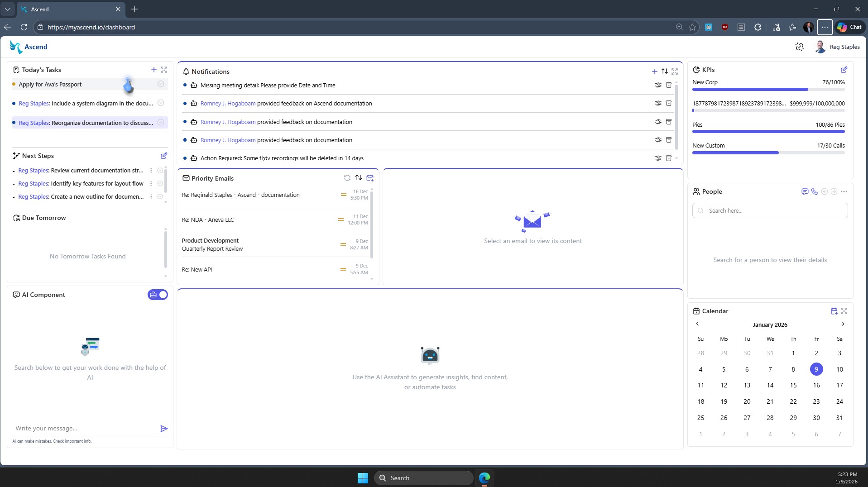868x487 pixels.
Task: Send message in the AI Component
Action: click(x=164, y=428)
